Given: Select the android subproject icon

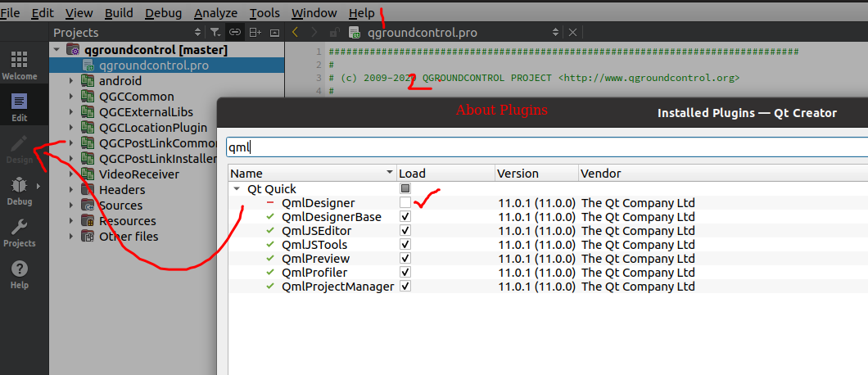Looking at the screenshot, I should click(x=88, y=81).
